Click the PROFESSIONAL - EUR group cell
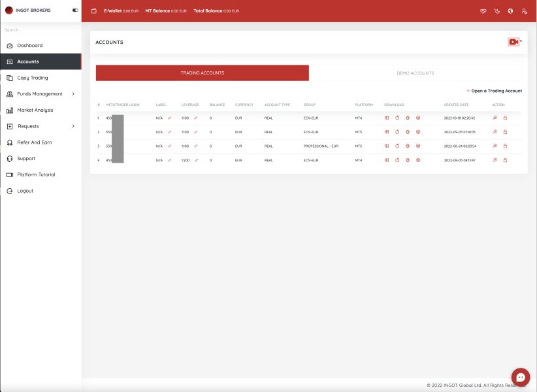 [321, 146]
